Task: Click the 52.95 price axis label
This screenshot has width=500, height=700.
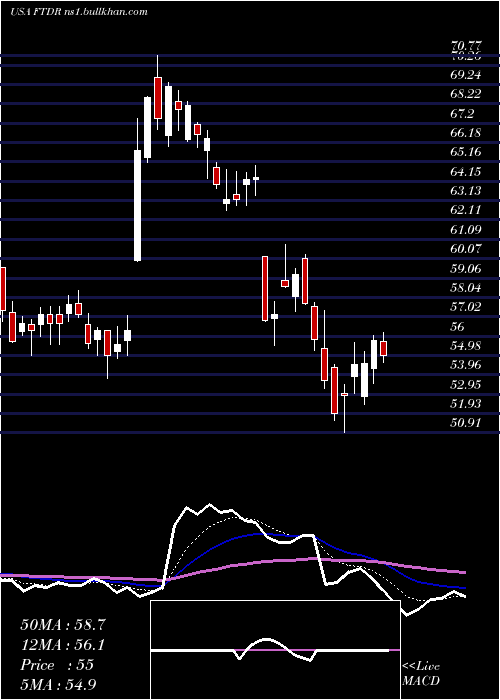Action: coord(466,384)
